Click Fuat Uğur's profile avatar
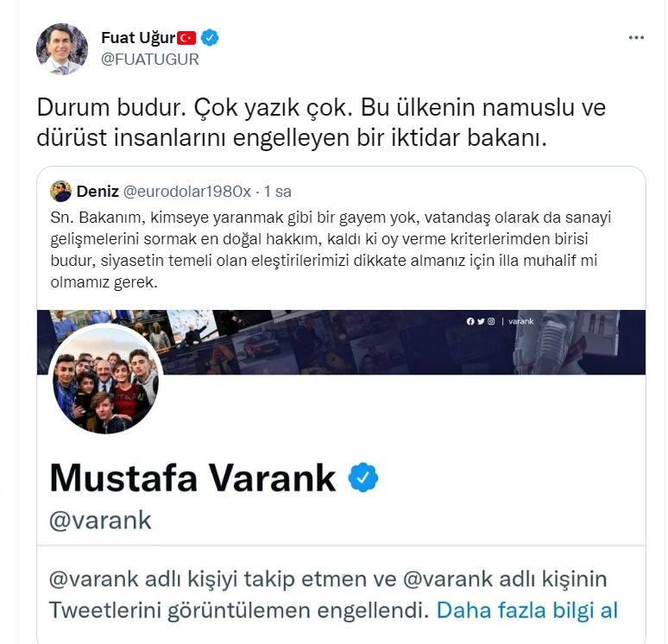This screenshot has width=668, height=644. [x=62, y=49]
